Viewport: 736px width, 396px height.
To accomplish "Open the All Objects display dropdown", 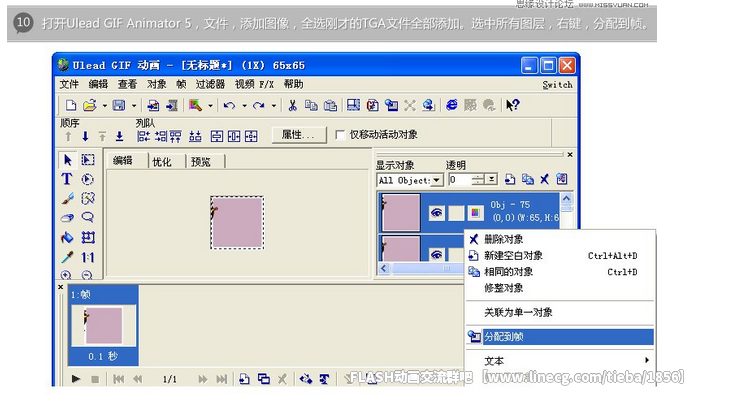I will click(437, 180).
